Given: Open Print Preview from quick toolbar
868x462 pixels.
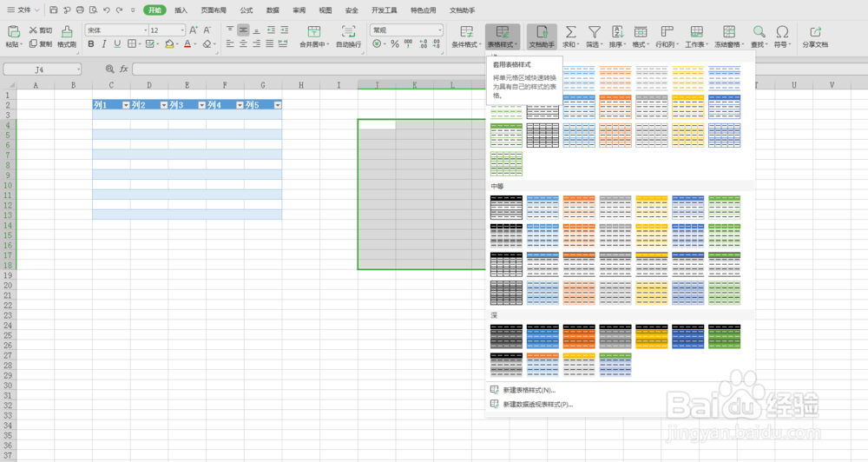Looking at the screenshot, I should (x=94, y=10).
